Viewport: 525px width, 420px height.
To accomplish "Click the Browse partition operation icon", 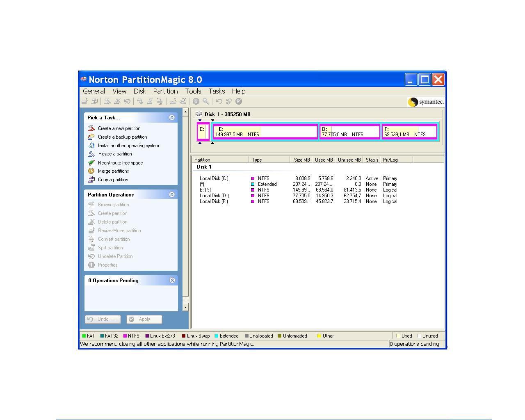I will click(91, 205).
